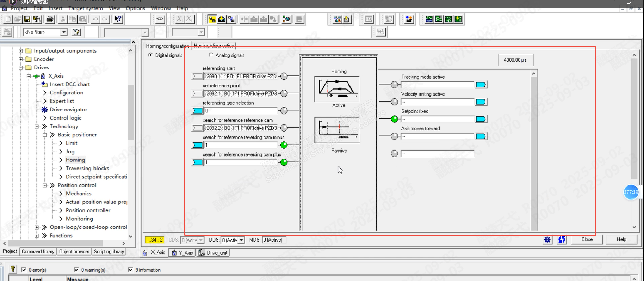Click the filter edit funnel icon
The image size is (644, 281).
click(x=76, y=32)
